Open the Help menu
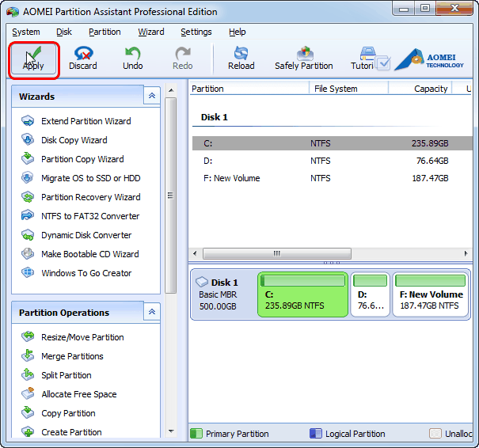This screenshot has height=448, width=479. [237, 32]
